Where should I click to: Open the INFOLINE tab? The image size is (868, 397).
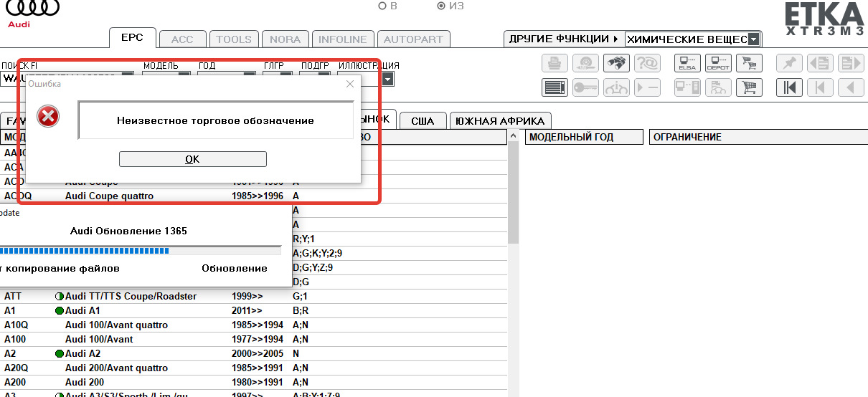click(343, 39)
